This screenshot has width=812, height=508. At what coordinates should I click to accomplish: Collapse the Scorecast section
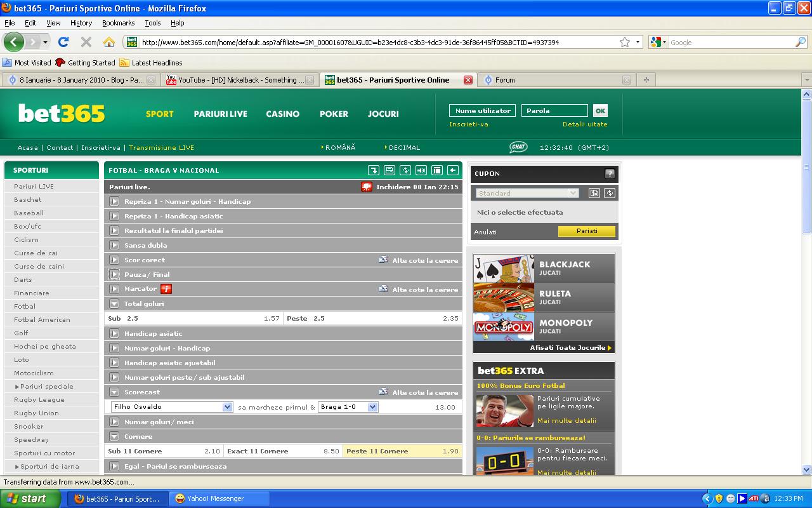114,392
